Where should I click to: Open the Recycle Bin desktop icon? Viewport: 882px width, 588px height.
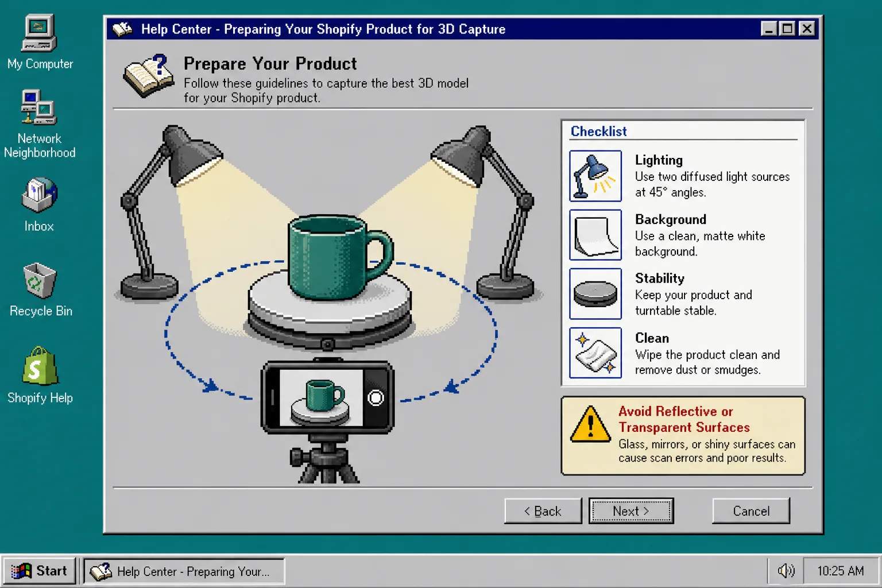click(x=40, y=289)
